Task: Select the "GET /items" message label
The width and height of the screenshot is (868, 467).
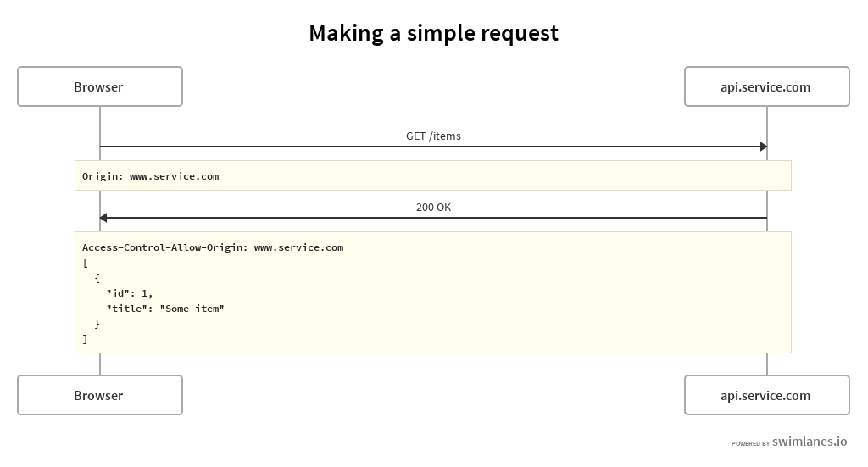Action: click(433, 136)
